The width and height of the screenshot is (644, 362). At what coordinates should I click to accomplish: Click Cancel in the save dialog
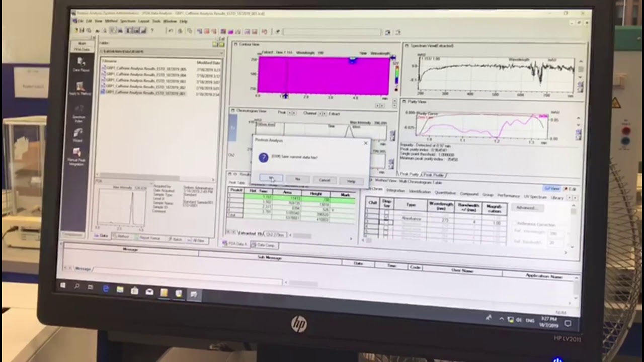[x=325, y=180]
